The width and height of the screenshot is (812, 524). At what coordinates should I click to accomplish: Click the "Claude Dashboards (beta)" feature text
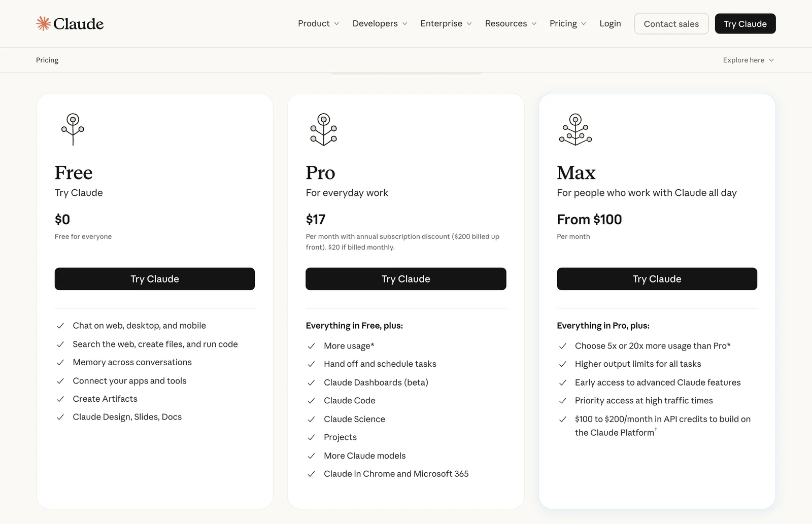coord(376,382)
